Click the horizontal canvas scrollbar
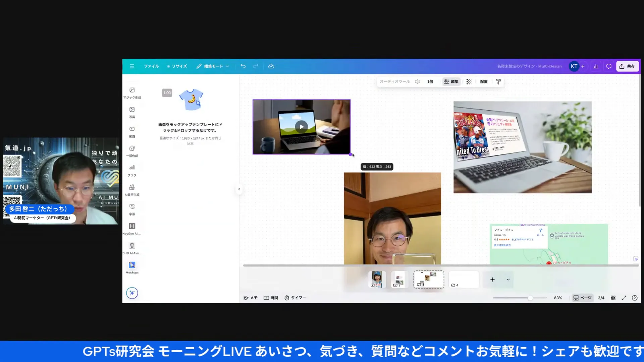 (441, 265)
